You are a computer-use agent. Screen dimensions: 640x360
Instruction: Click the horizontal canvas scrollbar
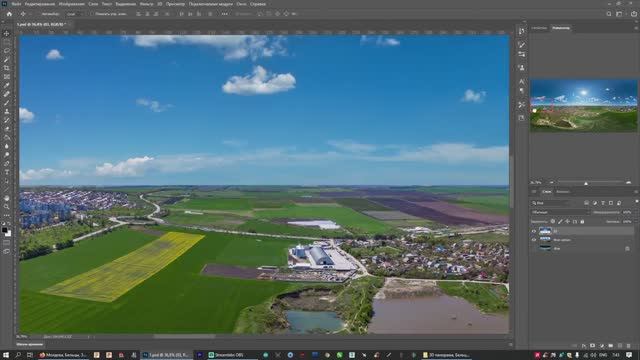(x=184, y=337)
